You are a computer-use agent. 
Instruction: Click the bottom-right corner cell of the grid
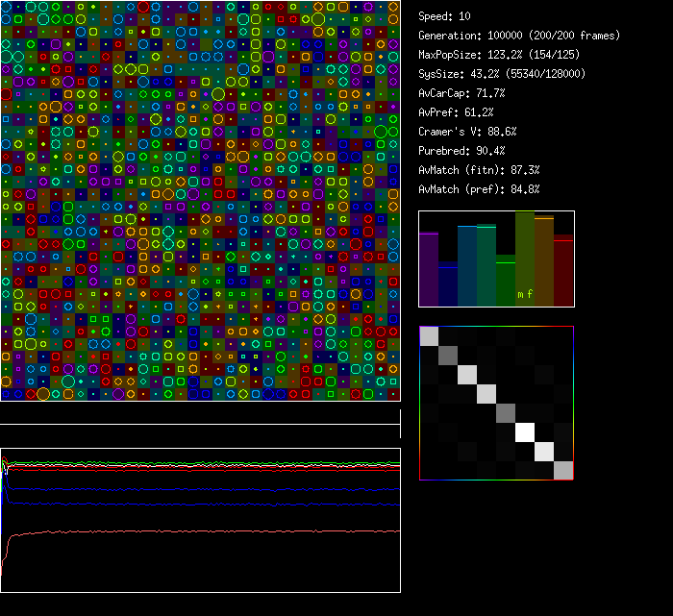393,394
